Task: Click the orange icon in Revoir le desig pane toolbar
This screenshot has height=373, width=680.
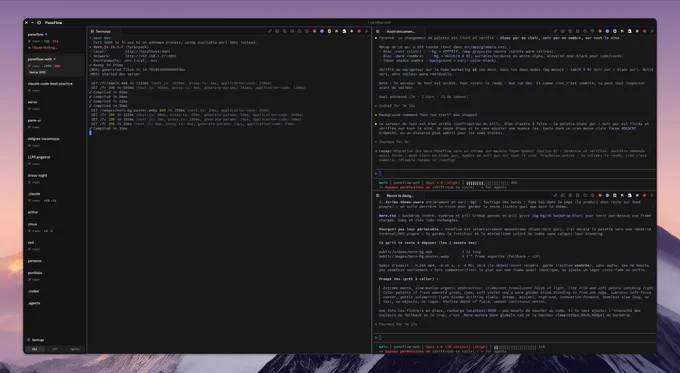Action: point(600,196)
